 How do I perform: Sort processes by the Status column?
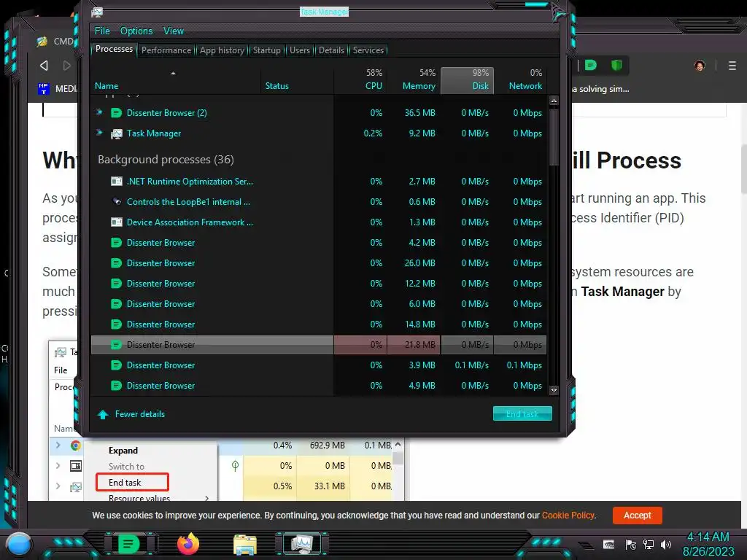coord(297,81)
